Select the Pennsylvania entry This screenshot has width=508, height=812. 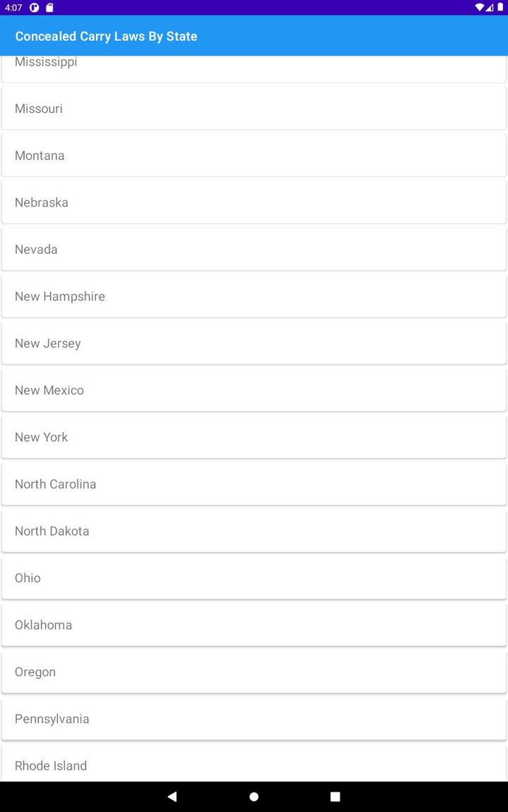(x=254, y=718)
